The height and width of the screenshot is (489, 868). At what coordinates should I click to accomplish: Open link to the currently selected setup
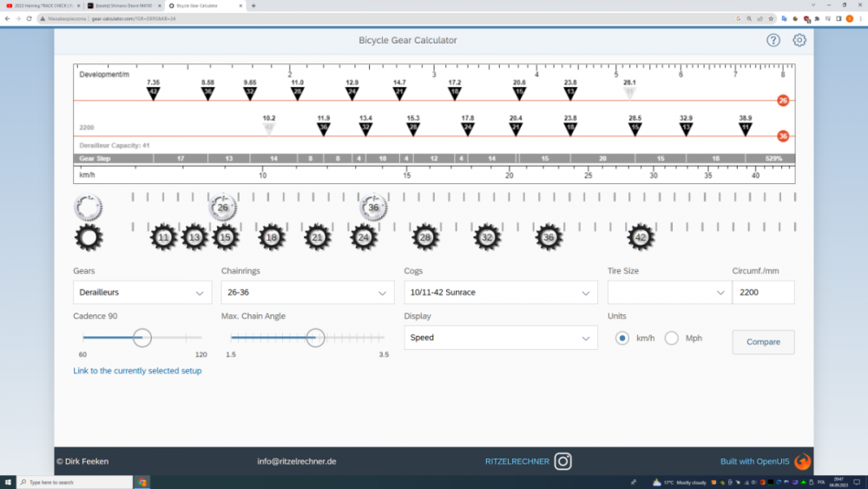click(137, 371)
